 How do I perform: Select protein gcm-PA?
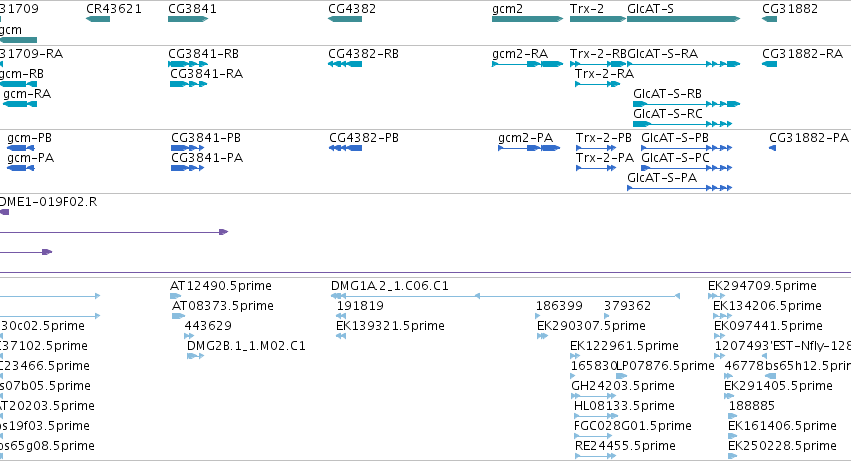21,168
